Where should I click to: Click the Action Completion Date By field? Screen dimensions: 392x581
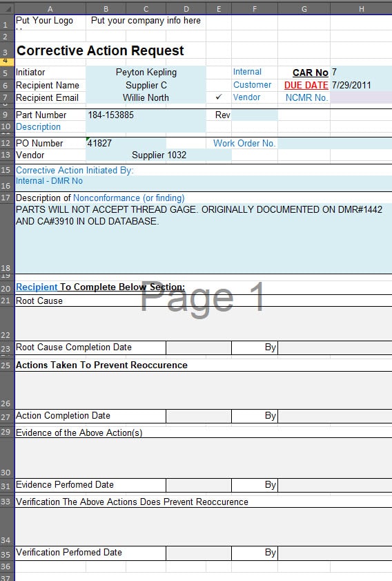tap(335, 416)
